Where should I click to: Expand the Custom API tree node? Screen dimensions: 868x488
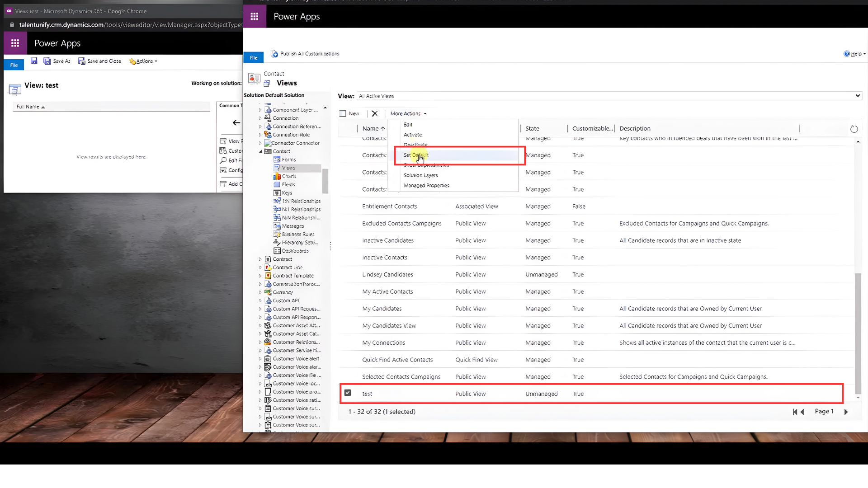[260, 301]
